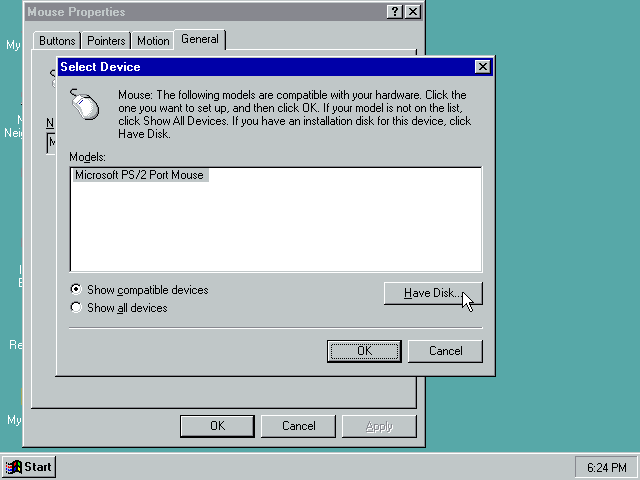Choose Microsoft PS/2 Port Mouse model
Viewport: 640px width, 480px height.
point(139,175)
